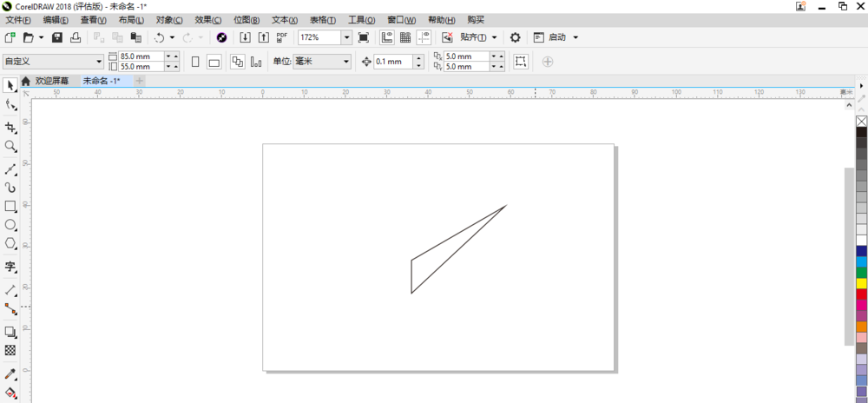Pick the yellow swatch in color palette
This screenshot has height=403, width=868.
[x=861, y=283]
